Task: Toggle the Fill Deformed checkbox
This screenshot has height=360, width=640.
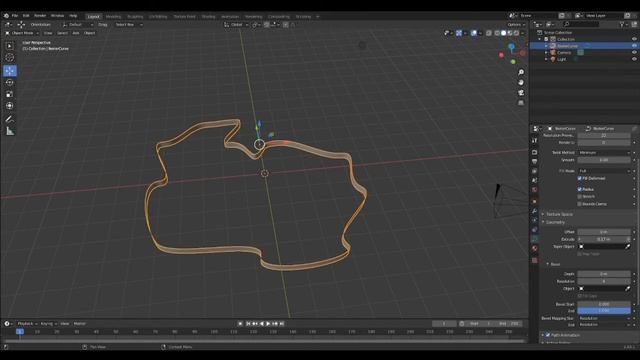Action: coord(579,178)
